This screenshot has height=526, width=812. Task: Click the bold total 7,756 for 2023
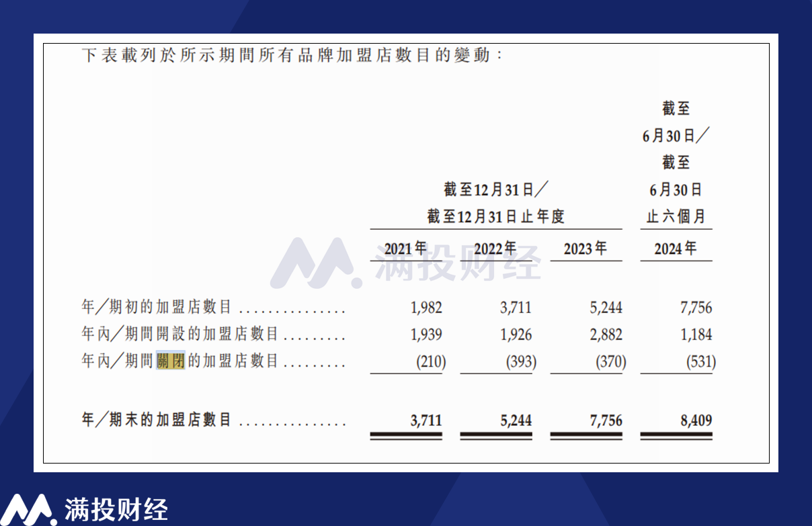click(606, 421)
